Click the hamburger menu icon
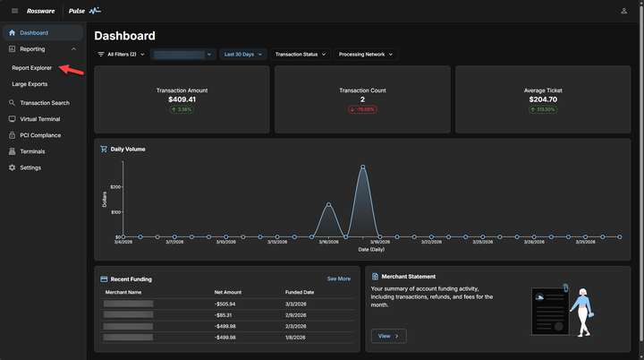Screen dimensions: 644x360 14,11
